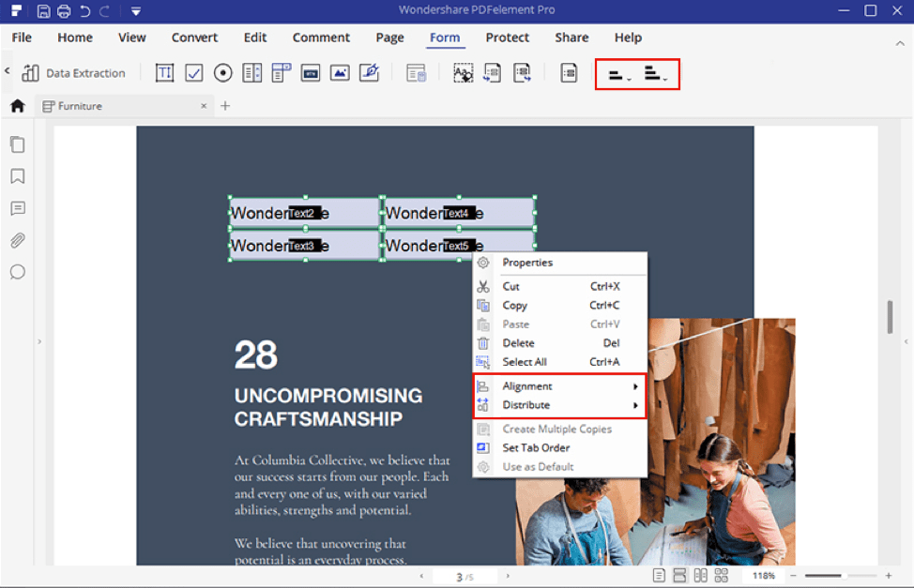Select the Button form tool
Viewport: 914px width, 588px height.
310,73
